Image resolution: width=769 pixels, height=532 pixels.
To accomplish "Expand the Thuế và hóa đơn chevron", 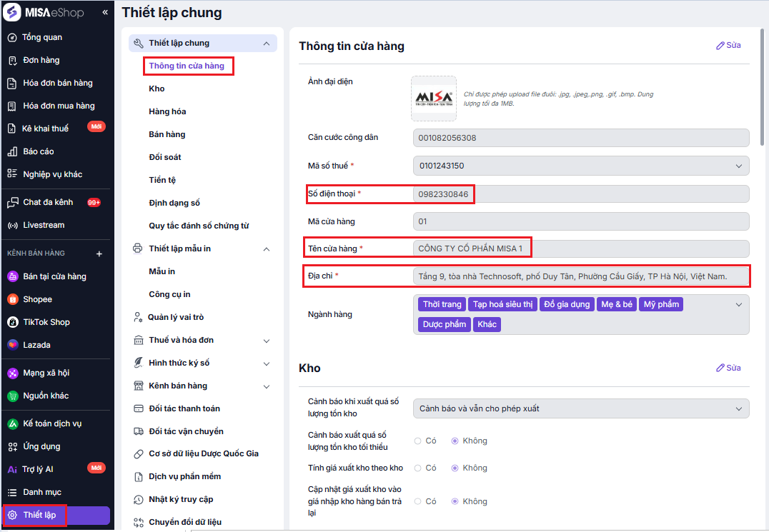I will [x=267, y=341].
